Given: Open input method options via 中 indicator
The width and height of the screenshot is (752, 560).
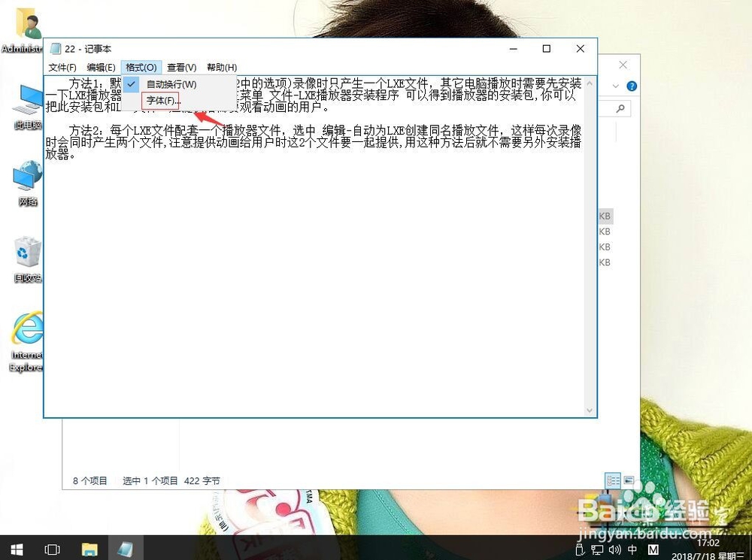Looking at the screenshot, I should 632,549.
